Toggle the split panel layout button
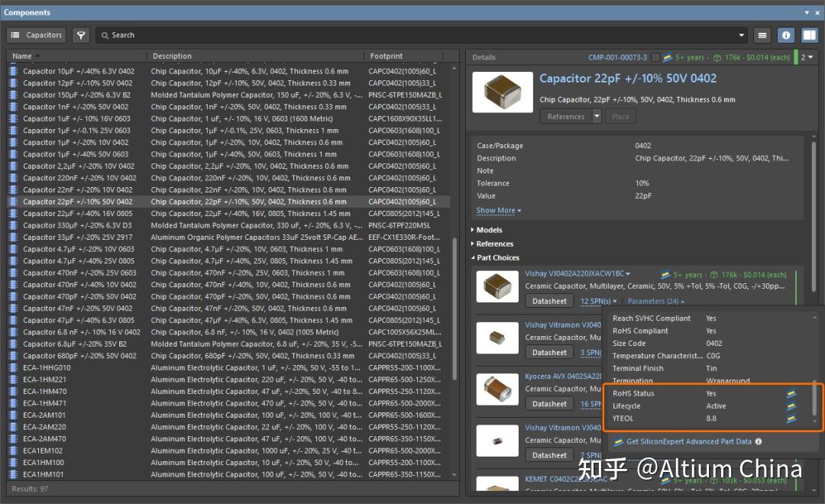This screenshot has height=504, width=825. (809, 35)
